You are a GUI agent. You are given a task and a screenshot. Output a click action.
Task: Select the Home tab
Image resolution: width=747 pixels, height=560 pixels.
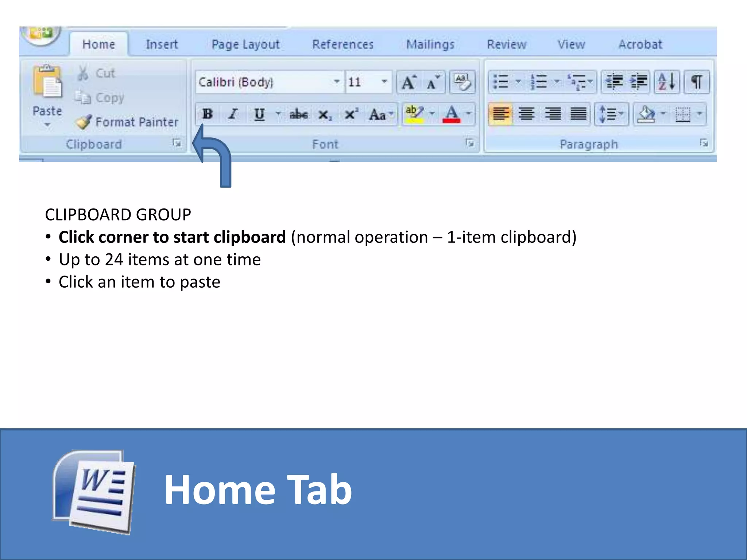point(98,44)
